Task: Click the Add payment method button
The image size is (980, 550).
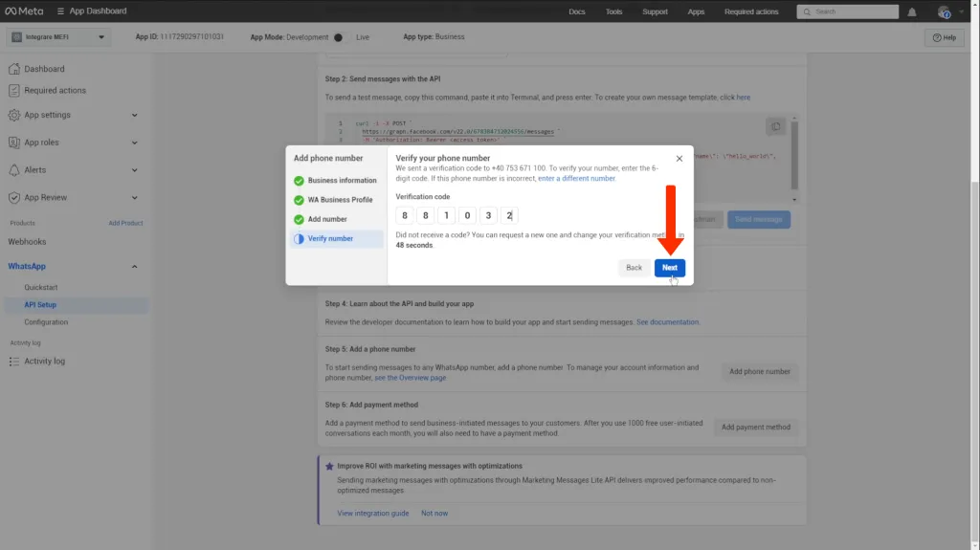Action: (756, 428)
